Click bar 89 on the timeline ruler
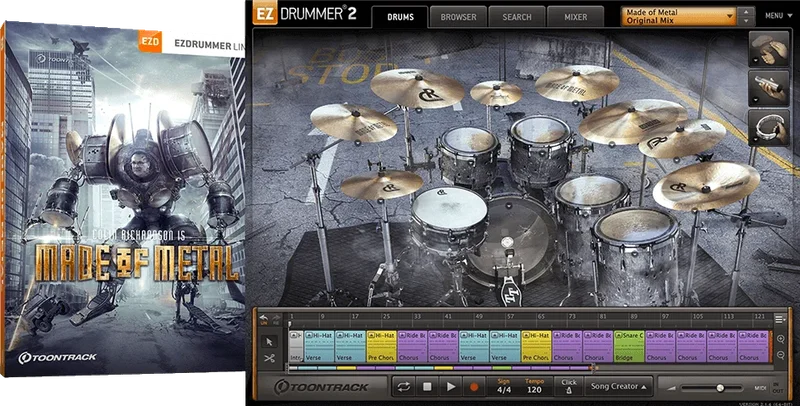The width and height of the screenshot is (800, 406). coord(634,317)
